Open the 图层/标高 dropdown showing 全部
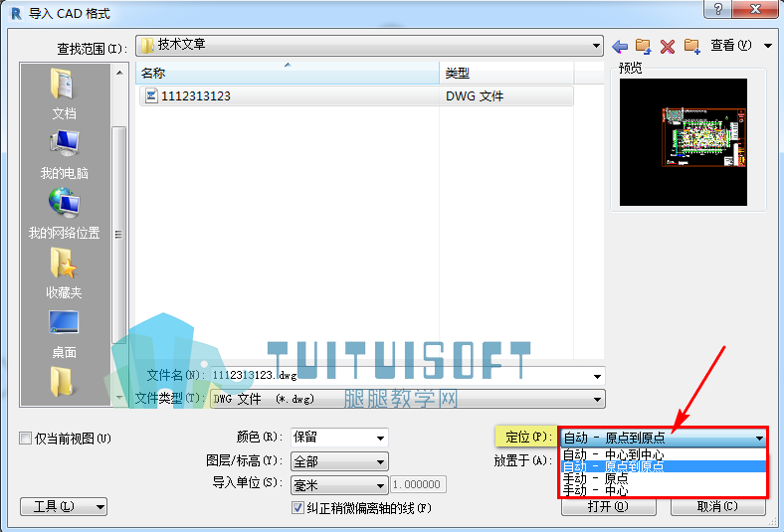Viewport: 784px width, 532px height. (x=339, y=461)
